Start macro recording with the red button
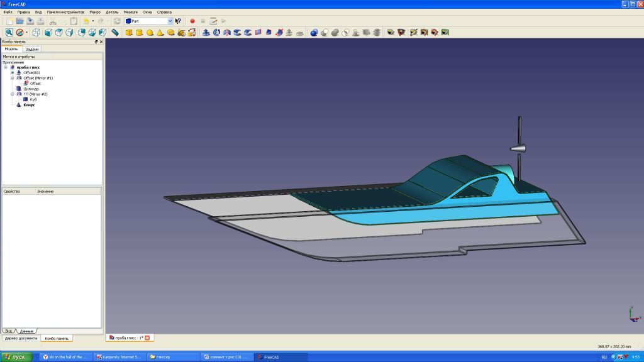 pos(192,21)
